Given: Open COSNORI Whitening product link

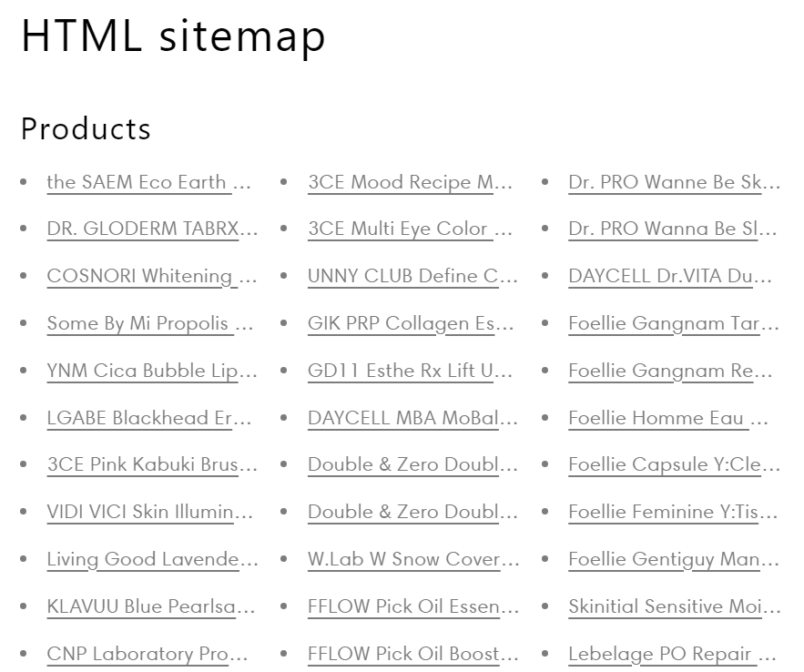Looking at the screenshot, I should 151,276.
